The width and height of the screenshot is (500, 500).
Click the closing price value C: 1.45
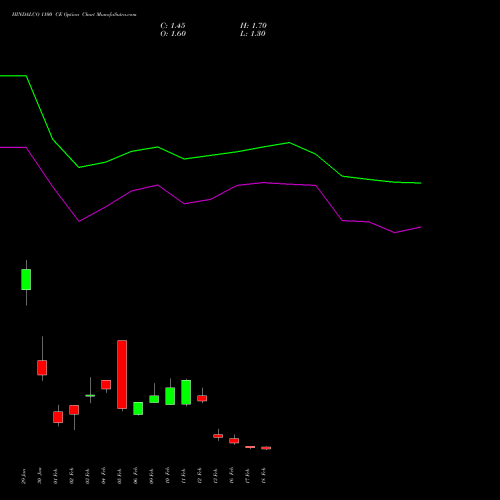(x=173, y=26)
